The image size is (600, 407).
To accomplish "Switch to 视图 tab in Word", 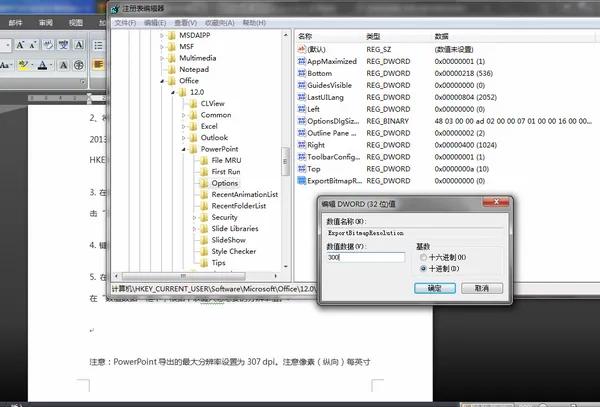I will click(x=76, y=23).
